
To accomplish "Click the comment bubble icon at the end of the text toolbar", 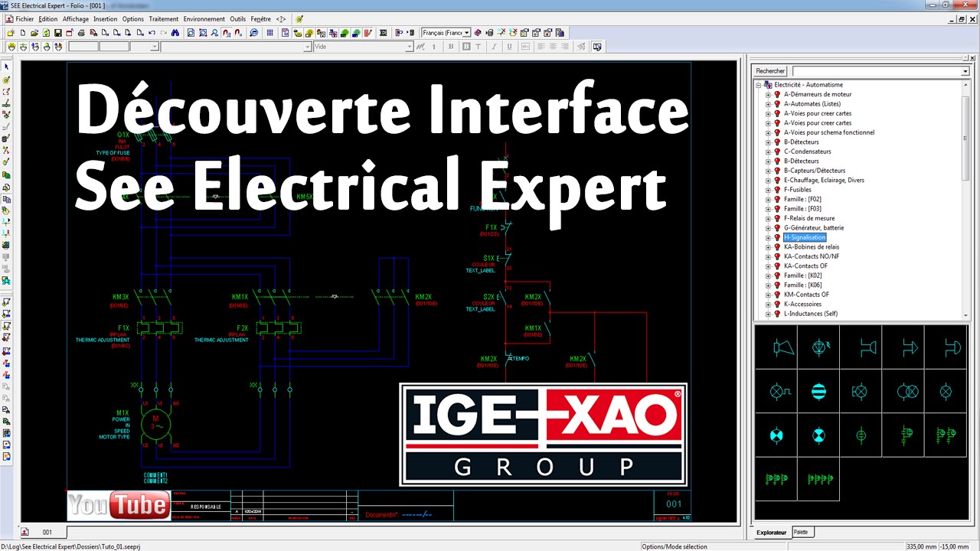I will [x=597, y=47].
